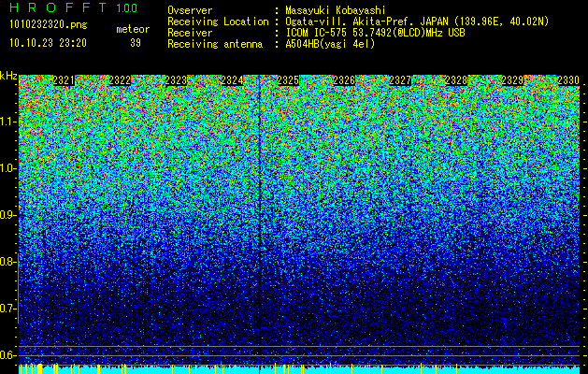This screenshot has height=374, width=588.
Task: Click the 2324 time marker
Action: tap(232, 80)
